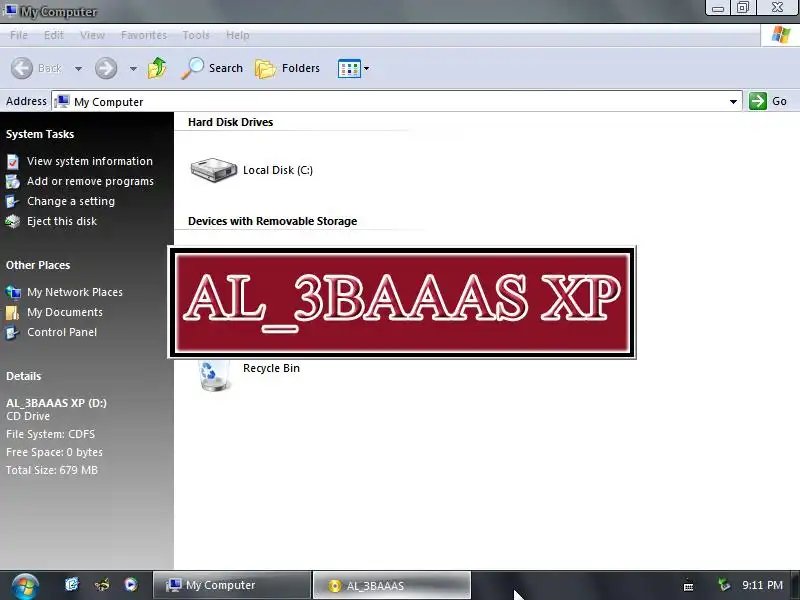The height and width of the screenshot is (600, 800).
Task: Click the Windows Start orb
Action: [24, 586]
